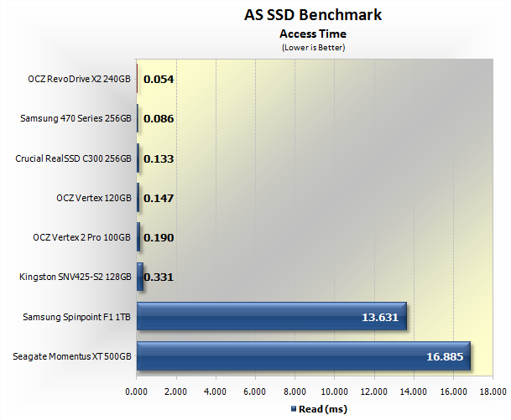Select the 0.147 data value
The height and width of the screenshot is (420, 511).
(x=159, y=199)
